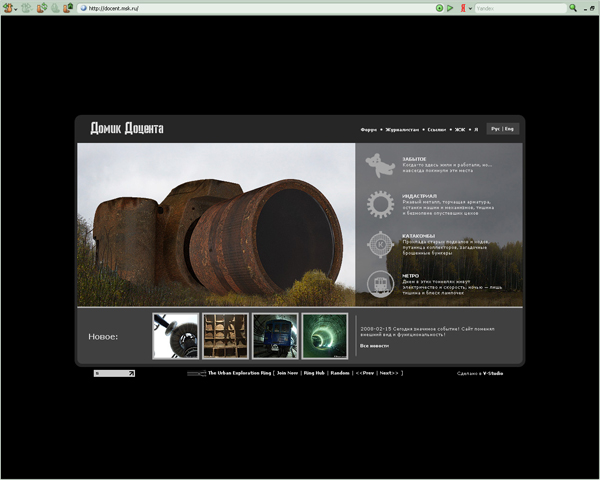This screenshot has width=600, height=480.
Task: Open the green tunnel thumbnail
Action: pos(325,336)
